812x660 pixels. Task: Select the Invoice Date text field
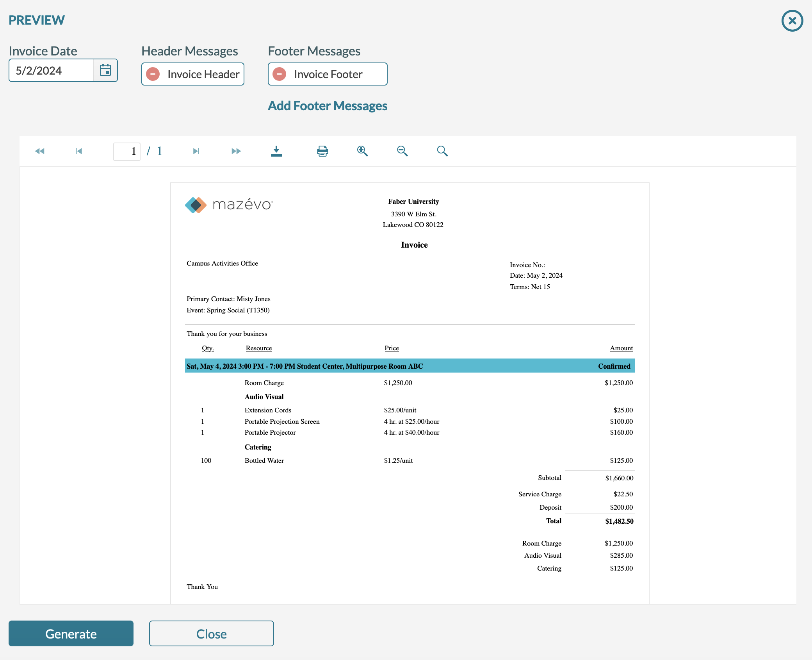point(51,70)
